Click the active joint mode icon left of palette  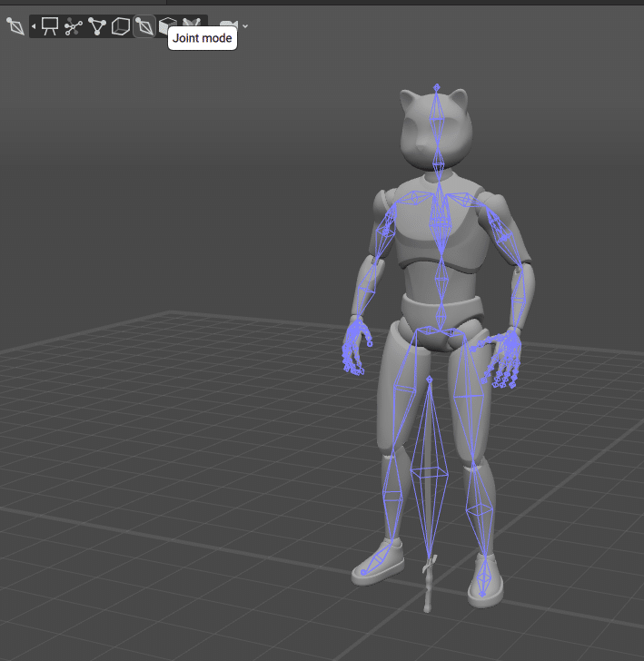(x=15, y=26)
